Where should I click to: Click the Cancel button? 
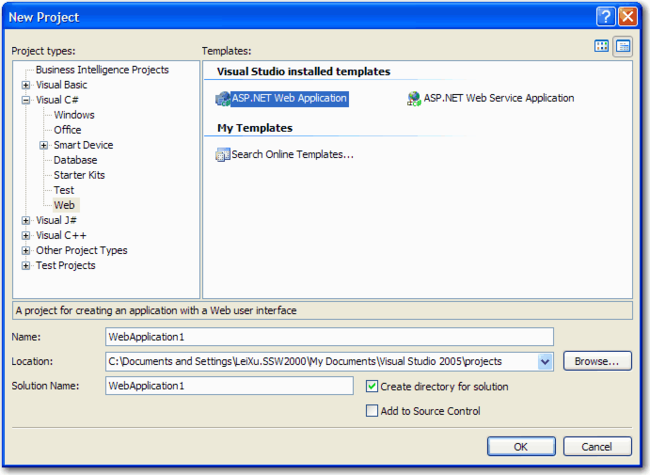click(597, 446)
